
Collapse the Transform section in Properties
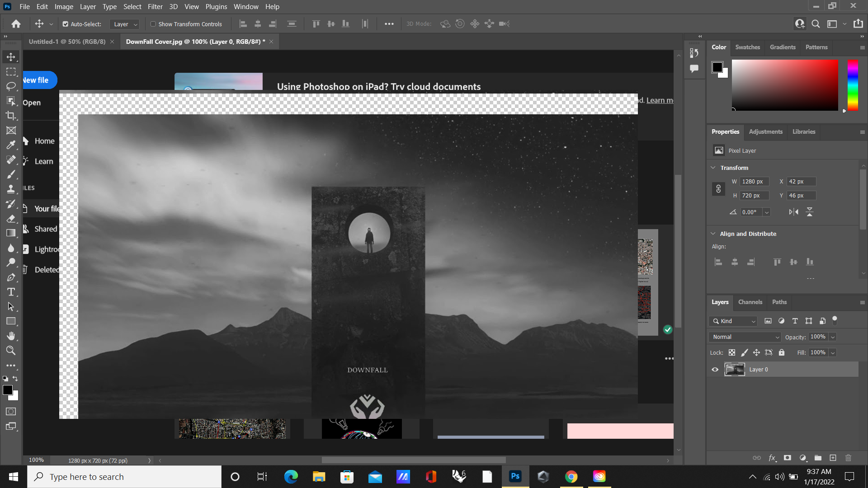[713, 167]
